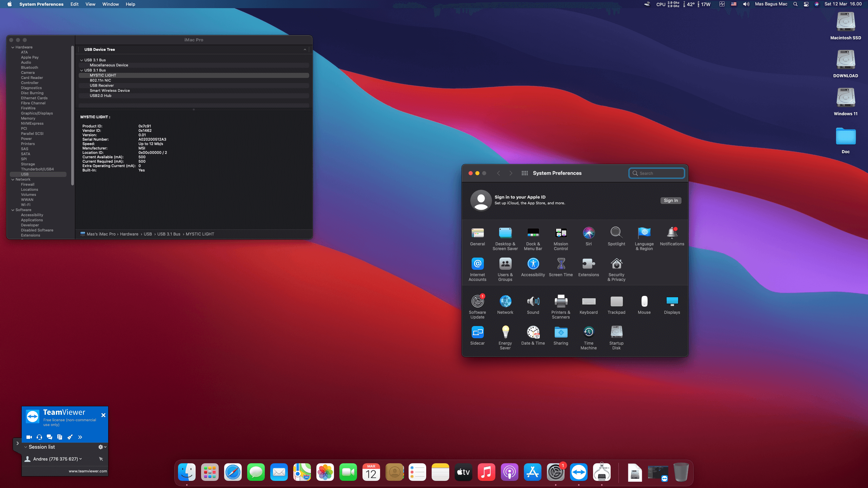
Task: Open the Security & Privacy pane
Action: [x=616, y=264]
